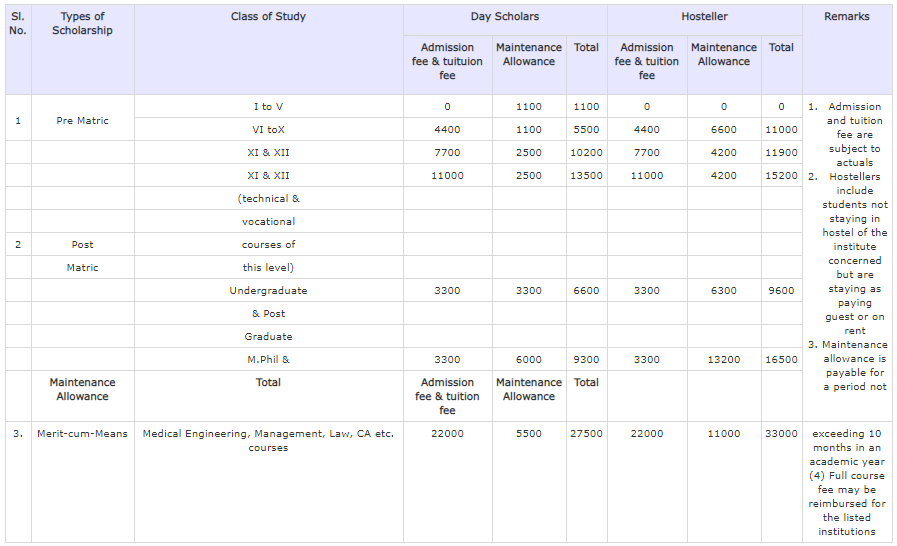Image resolution: width=897 pixels, height=546 pixels.
Task: Select the 'this level)' cell
Action: coord(268,267)
